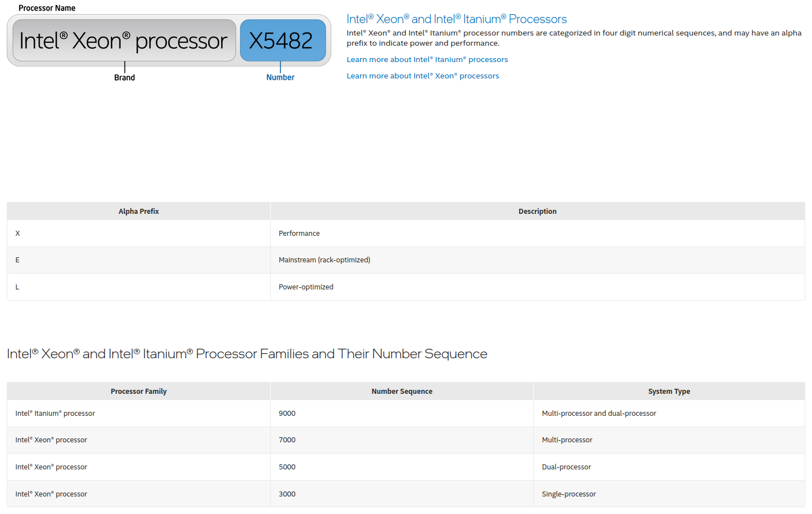Click the Processor Name heading
Viewport: 812px width, 514px height.
point(47,8)
